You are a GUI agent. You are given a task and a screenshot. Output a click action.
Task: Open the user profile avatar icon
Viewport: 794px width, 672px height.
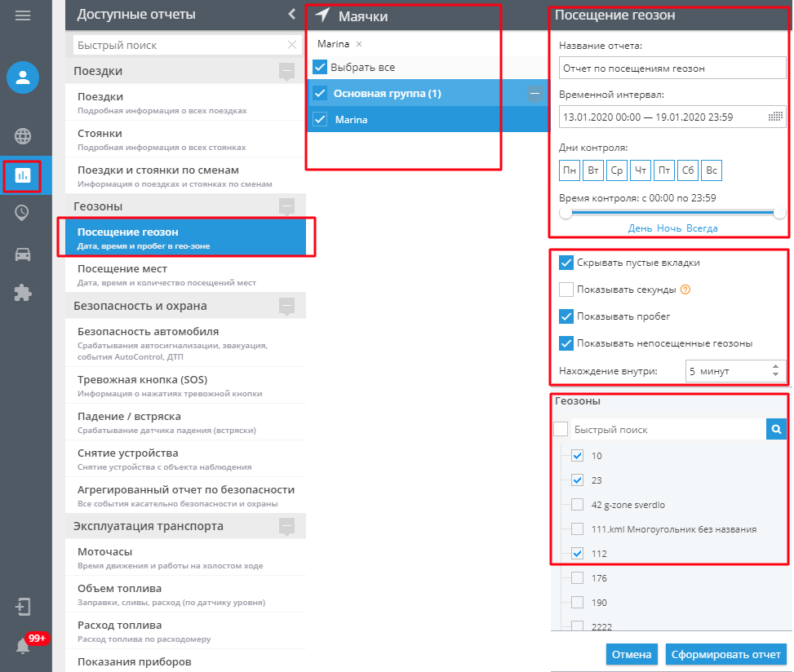[x=23, y=77]
